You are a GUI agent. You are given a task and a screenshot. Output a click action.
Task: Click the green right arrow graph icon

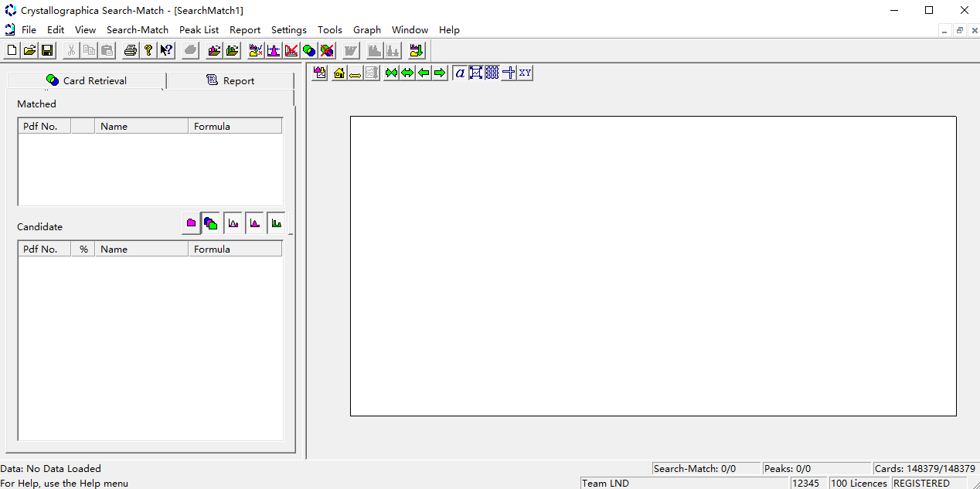coord(440,73)
